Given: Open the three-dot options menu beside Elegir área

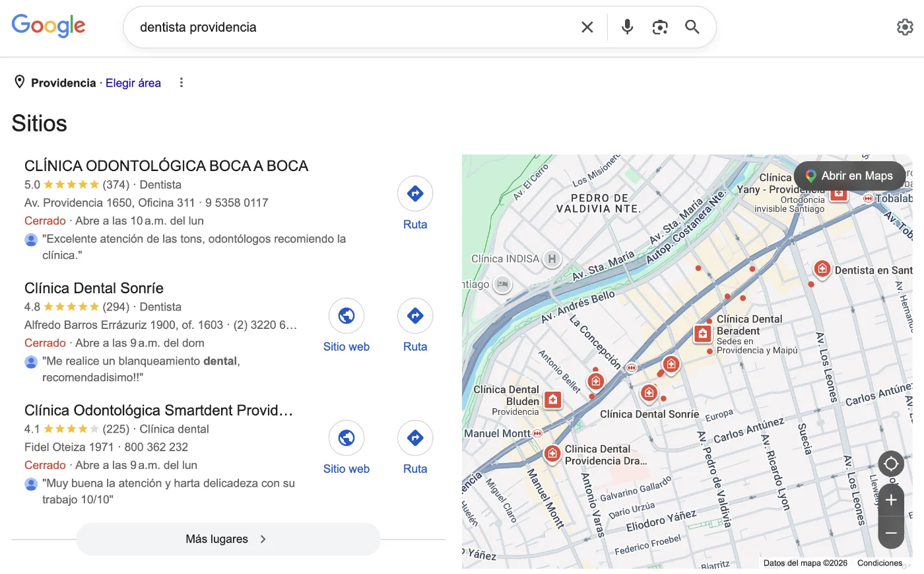Looking at the screenshot, I should point(181,83).
